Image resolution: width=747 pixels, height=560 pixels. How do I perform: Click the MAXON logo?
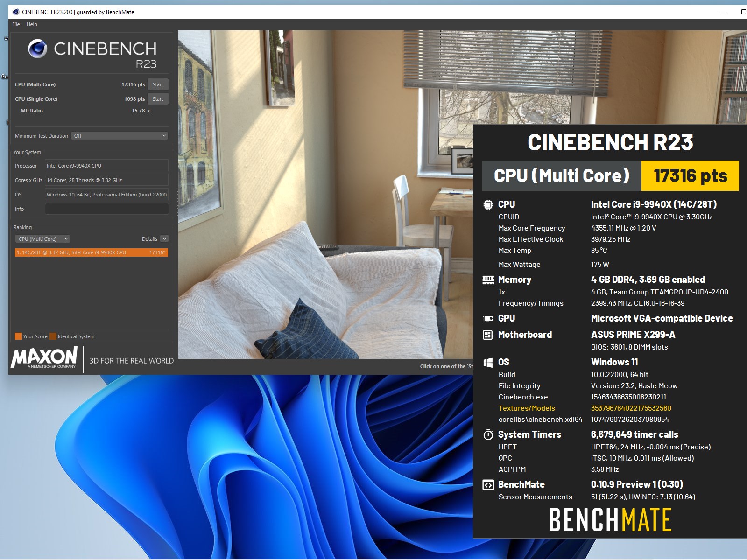(44, 357)
